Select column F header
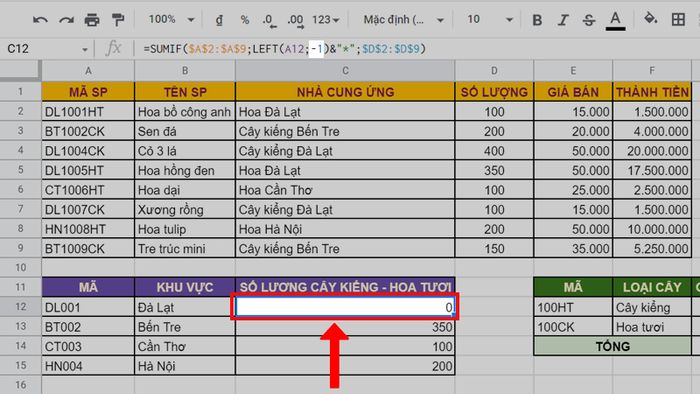This screenshot has height=394, width=700. click(652, 71)
